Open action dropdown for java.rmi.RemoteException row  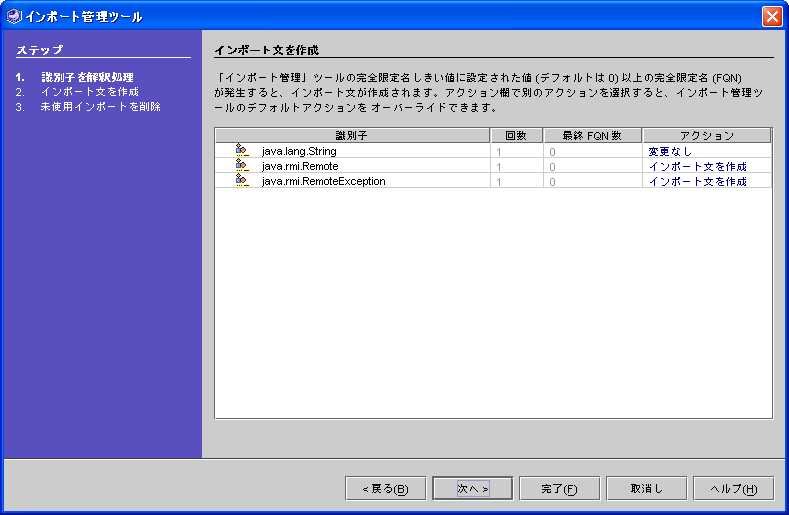(707, 181)
